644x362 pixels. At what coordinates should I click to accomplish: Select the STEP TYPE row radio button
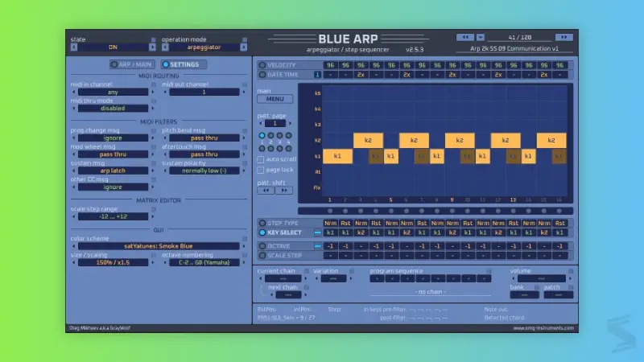click(262, 224)
